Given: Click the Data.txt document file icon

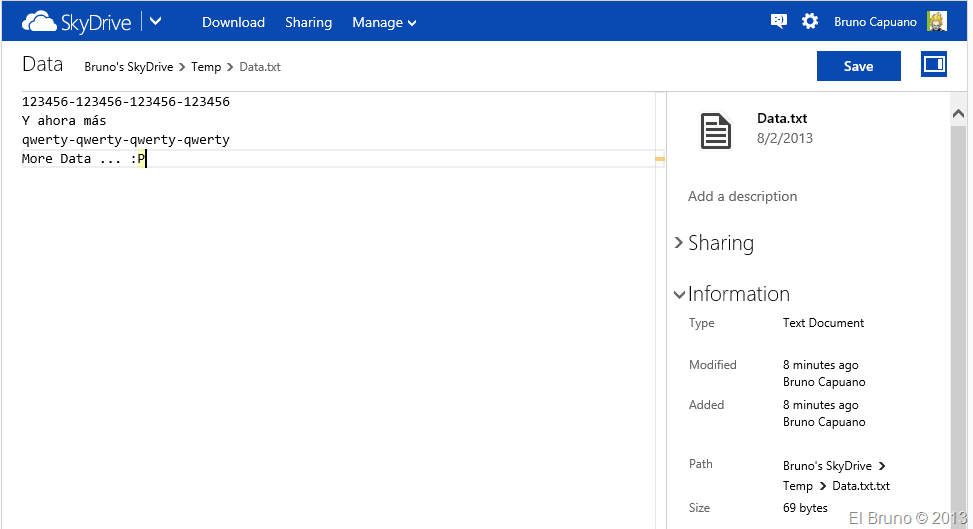Looking at the screenshot, I should pyautogui.click(x=716, y=131).
